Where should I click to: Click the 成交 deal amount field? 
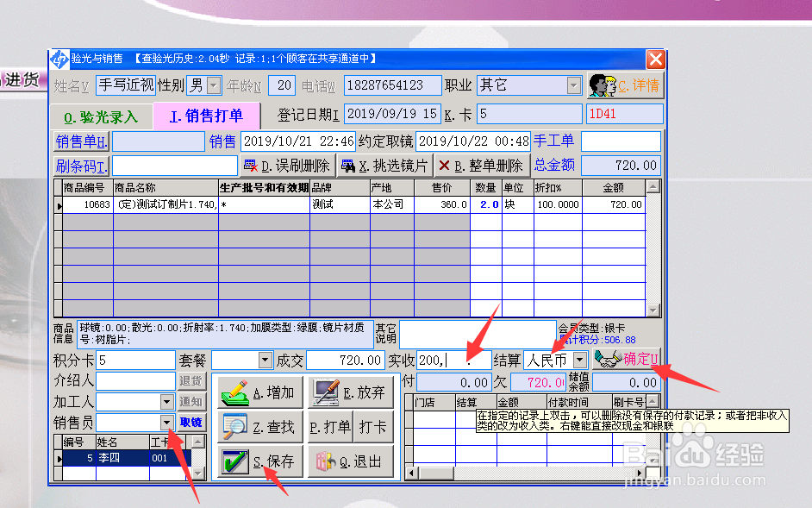pyautogui.click(x=346, y=360)
